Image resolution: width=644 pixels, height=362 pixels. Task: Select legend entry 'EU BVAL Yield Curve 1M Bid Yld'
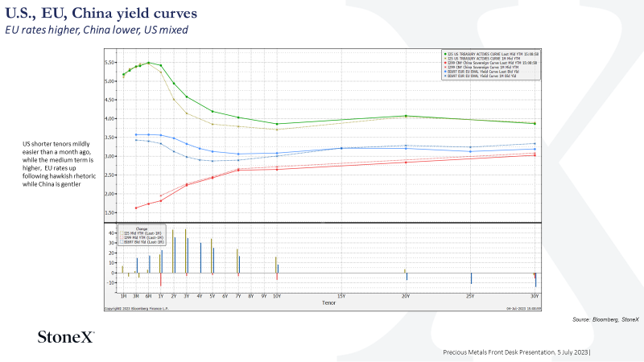(481, 76)
